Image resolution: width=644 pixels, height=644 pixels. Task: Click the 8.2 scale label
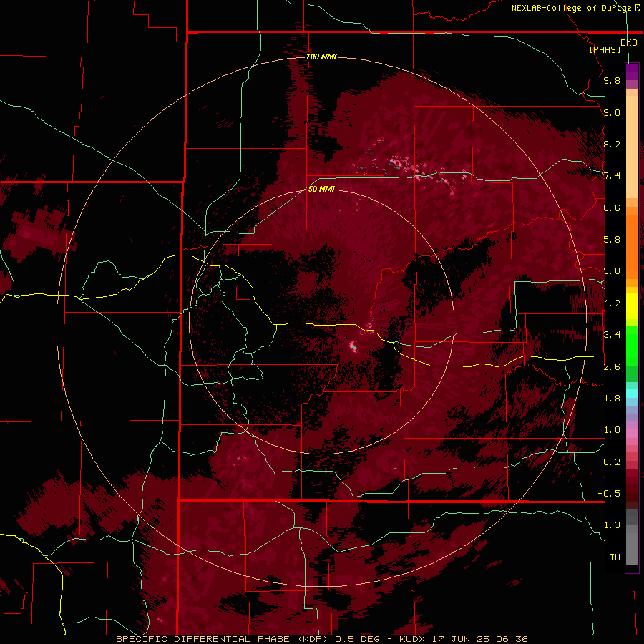(612, 144)
